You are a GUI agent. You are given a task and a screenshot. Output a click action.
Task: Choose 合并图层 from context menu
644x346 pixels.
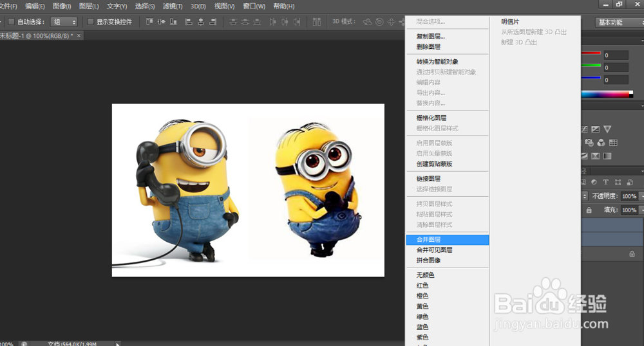[x=448, y=239]
